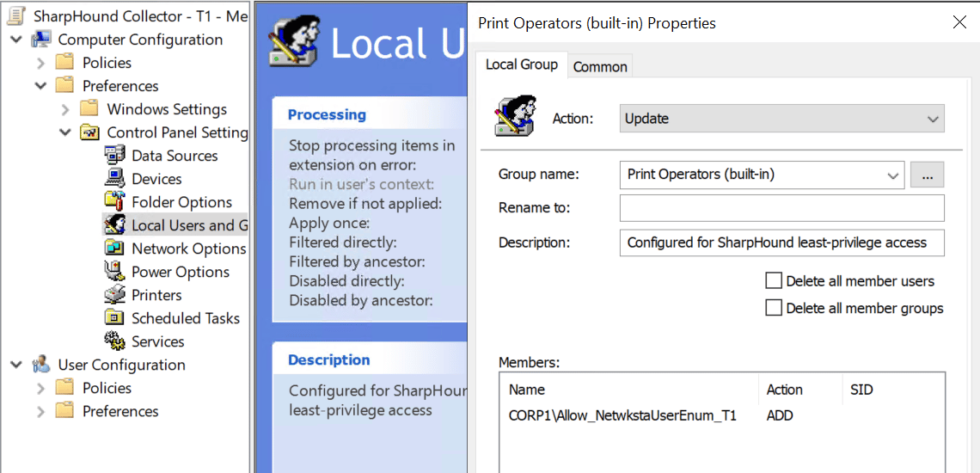980x473 pixels.
Task: Click the Printers icon
Action: 114,295
